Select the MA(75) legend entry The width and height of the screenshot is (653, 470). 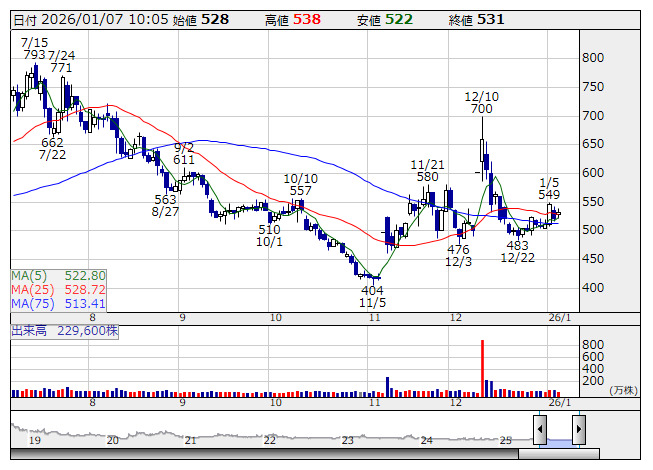click(58, 303)
